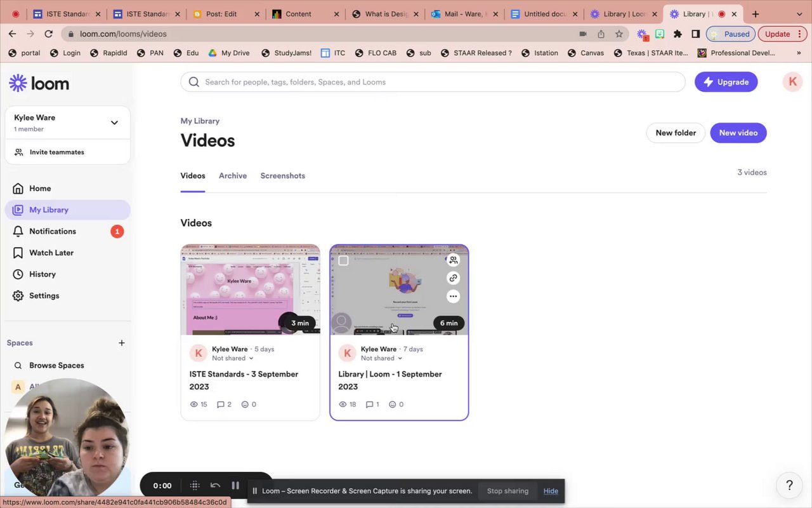Focus the Loom search field
The height and width of the screenshot is (508, 812).
433,82
